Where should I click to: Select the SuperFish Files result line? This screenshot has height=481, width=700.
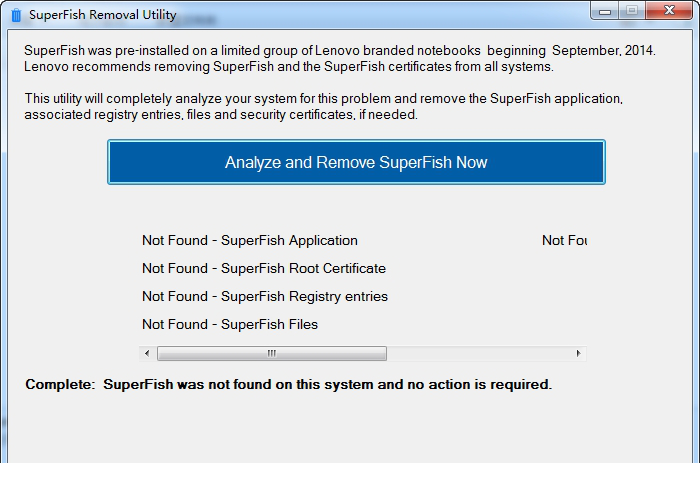coord(230,324)
